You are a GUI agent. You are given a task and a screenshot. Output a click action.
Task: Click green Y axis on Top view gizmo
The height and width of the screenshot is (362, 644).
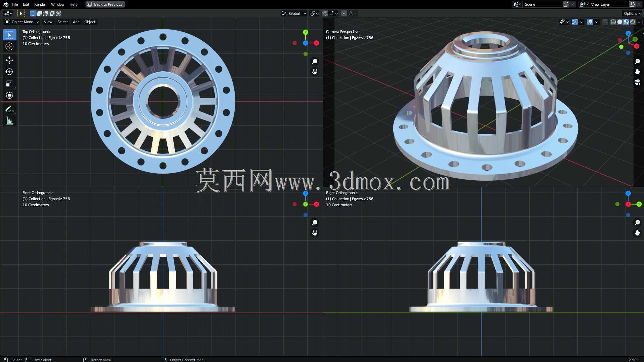coord(306,32)
